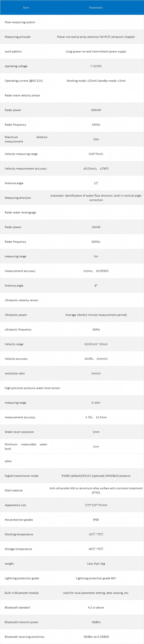This screenshot has width=144, height=644.
Task: Select the IP68 protection grade value
Action: click(x=96, y=519)
